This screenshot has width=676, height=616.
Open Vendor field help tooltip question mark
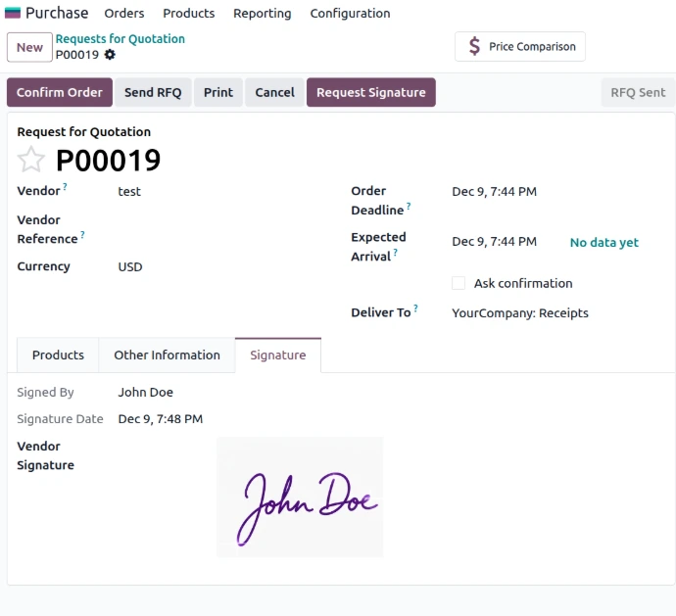coord(66,186)
